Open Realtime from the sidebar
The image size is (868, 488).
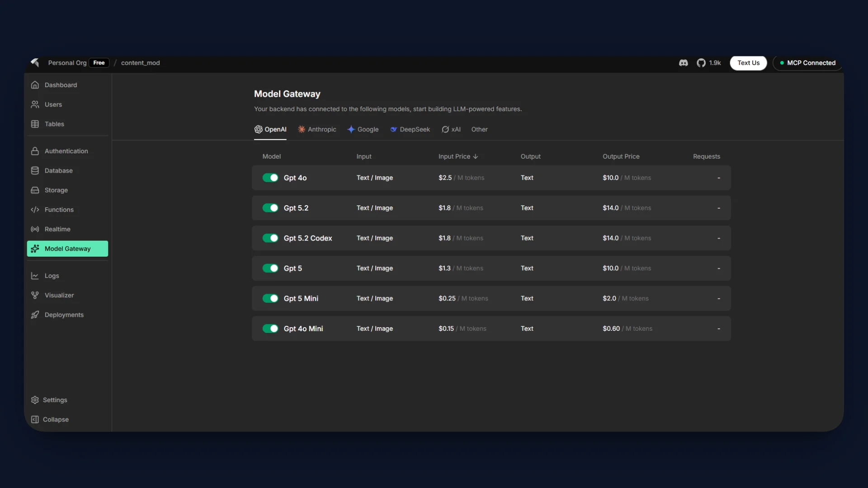point(57,229)
